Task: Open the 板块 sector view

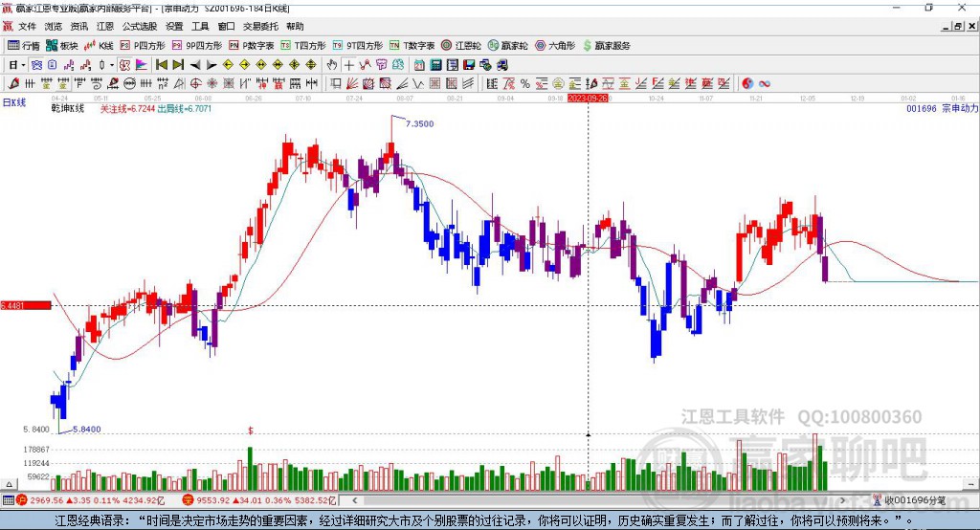Action: (x=62, y=46)
